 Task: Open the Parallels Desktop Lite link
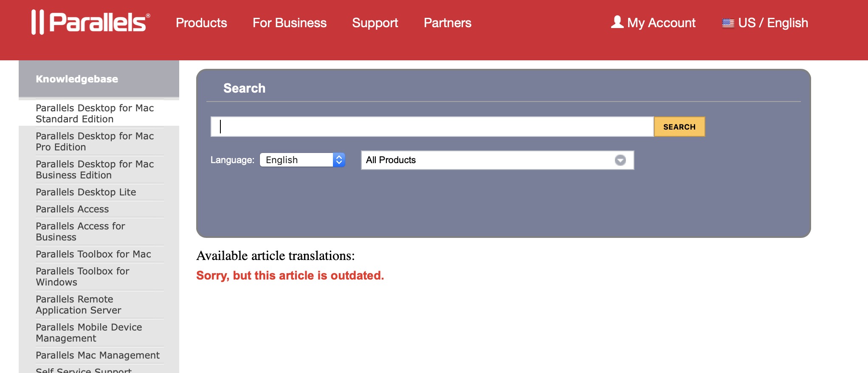86,192
